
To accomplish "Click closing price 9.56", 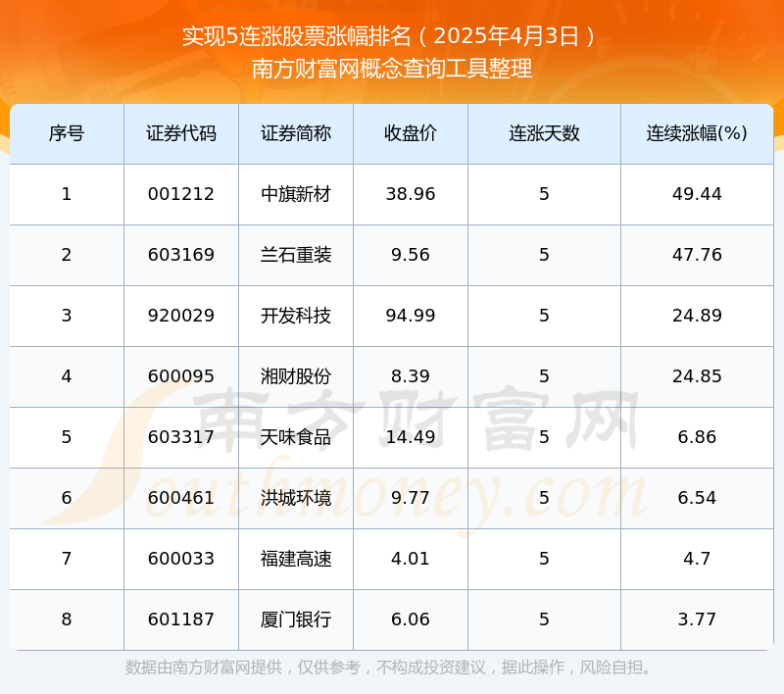I will click(411, 255).
